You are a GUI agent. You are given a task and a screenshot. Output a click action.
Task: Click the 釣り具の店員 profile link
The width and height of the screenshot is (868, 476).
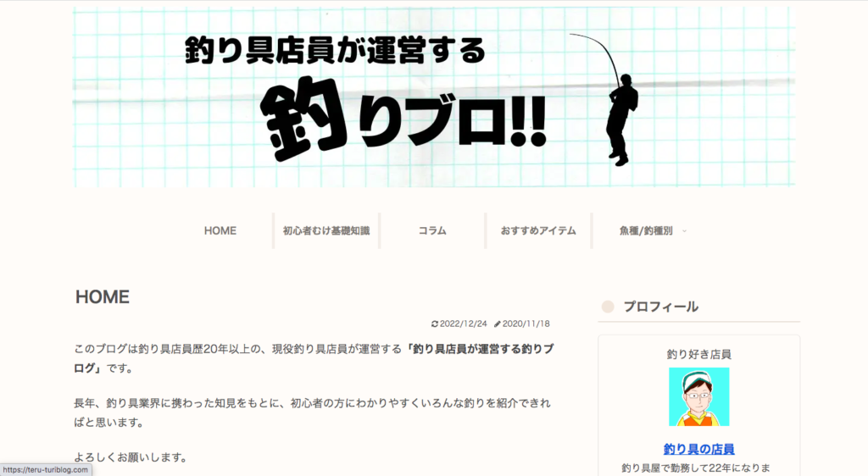[x=698, y=449]
